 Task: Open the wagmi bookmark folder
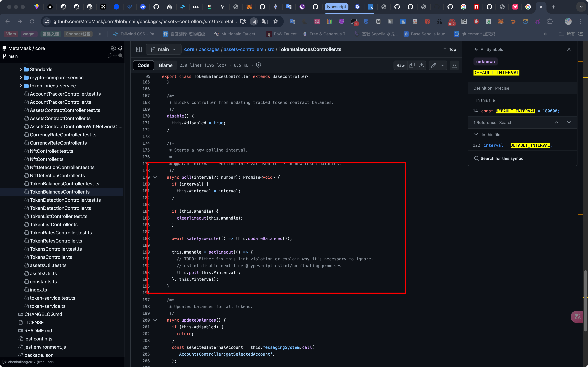[x=29, y=34]
